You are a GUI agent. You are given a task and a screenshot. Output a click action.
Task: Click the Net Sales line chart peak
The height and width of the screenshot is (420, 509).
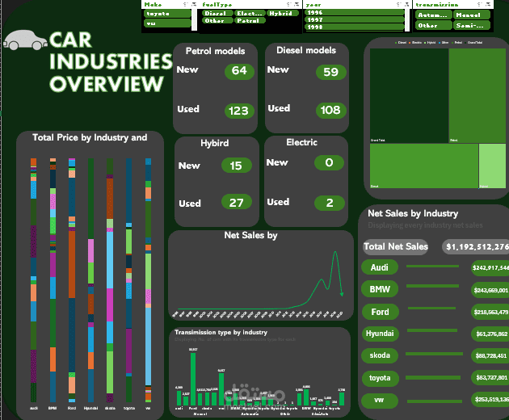tap(334, 252)
